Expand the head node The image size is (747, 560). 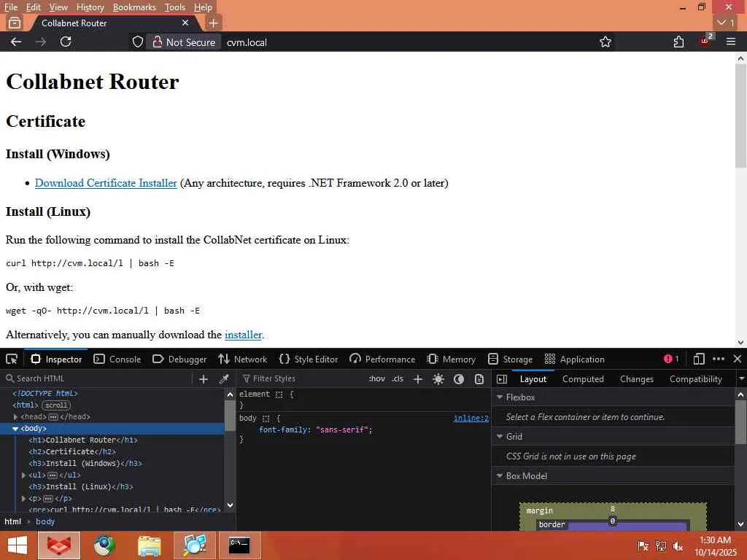(15, 416)
